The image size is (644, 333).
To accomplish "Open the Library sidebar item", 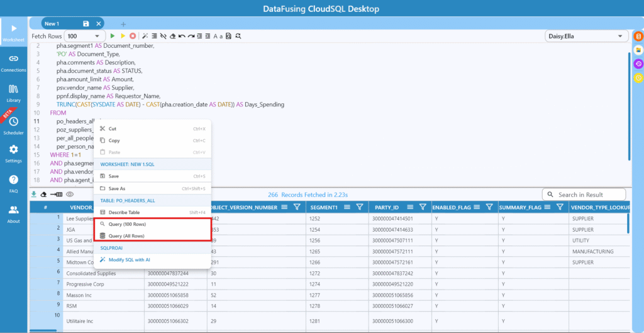I will (14, 93).
